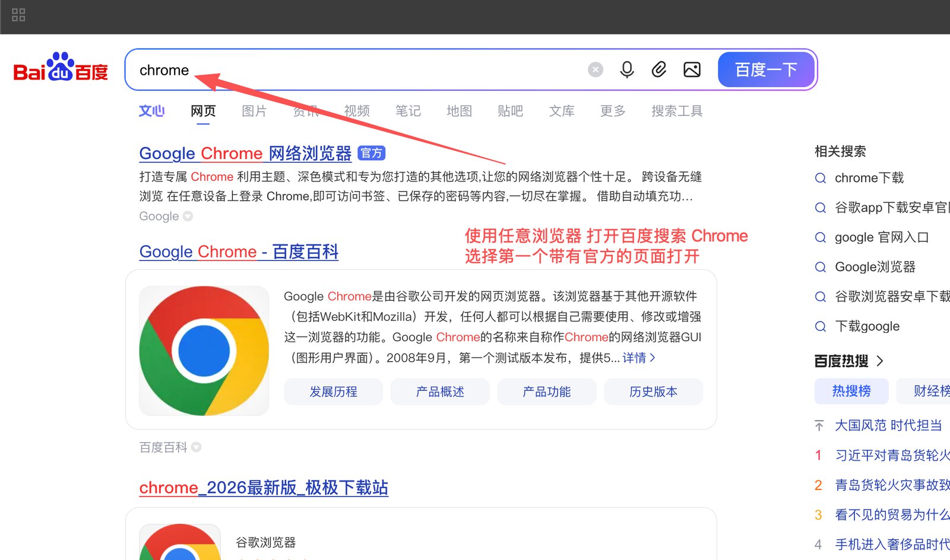
Task: Click search icon beside Google浏览器
Action: click(821, 267)
